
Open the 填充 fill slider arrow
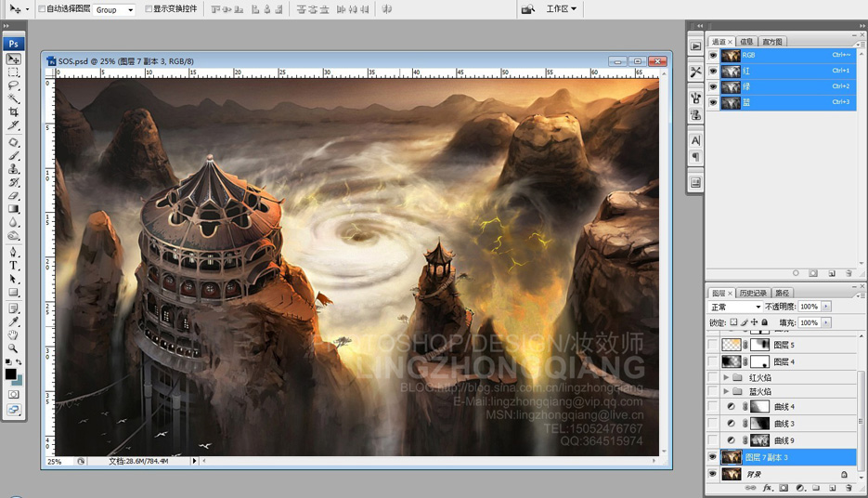coord(826,322)
